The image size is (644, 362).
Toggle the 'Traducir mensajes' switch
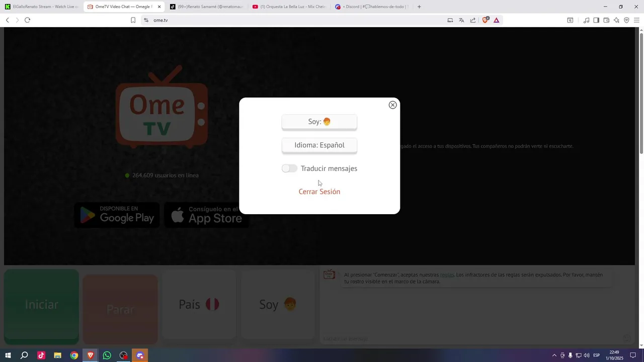pyautogui.click(x=289, y=168)
